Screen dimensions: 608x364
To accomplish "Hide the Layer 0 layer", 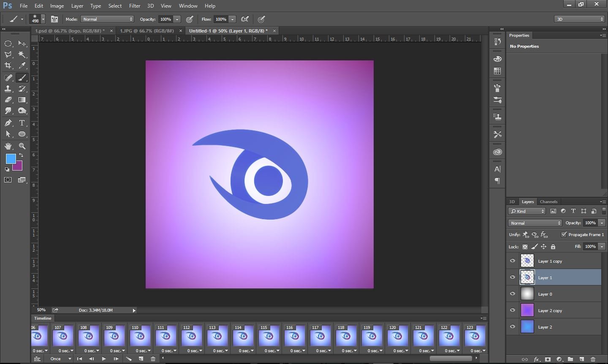I will 513,294.
